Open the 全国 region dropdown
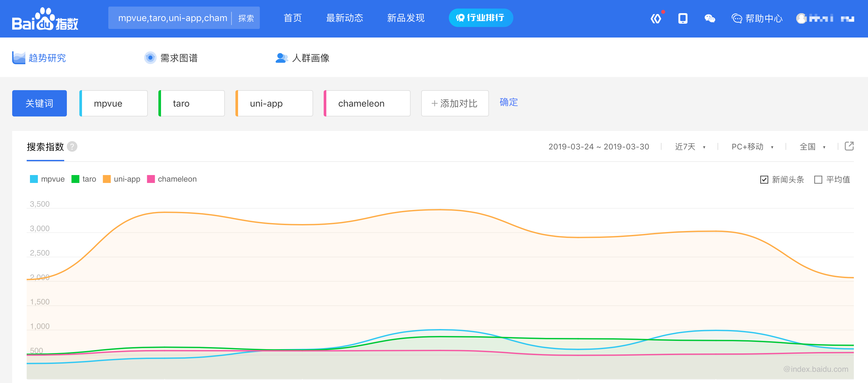 (x=810, y=146)
